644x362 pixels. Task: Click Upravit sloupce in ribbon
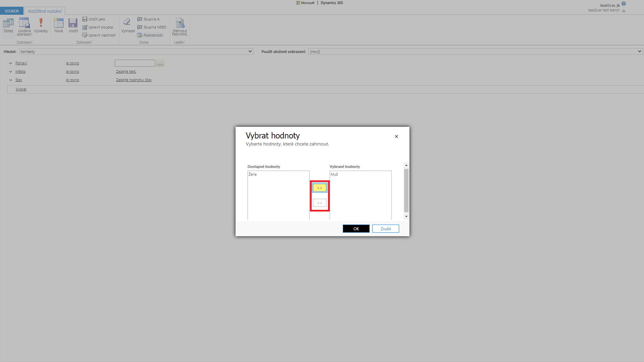98,27
